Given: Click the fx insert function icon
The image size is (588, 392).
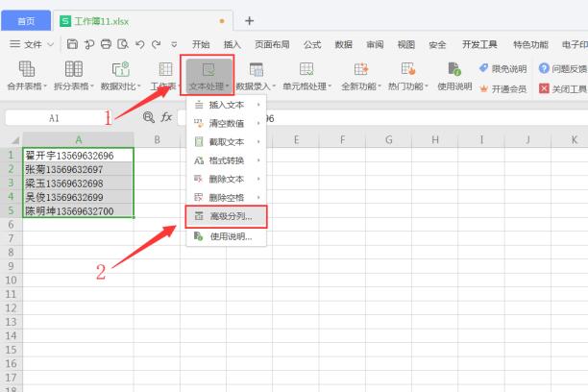Looking at the screenshot, I should click(166, 117).
